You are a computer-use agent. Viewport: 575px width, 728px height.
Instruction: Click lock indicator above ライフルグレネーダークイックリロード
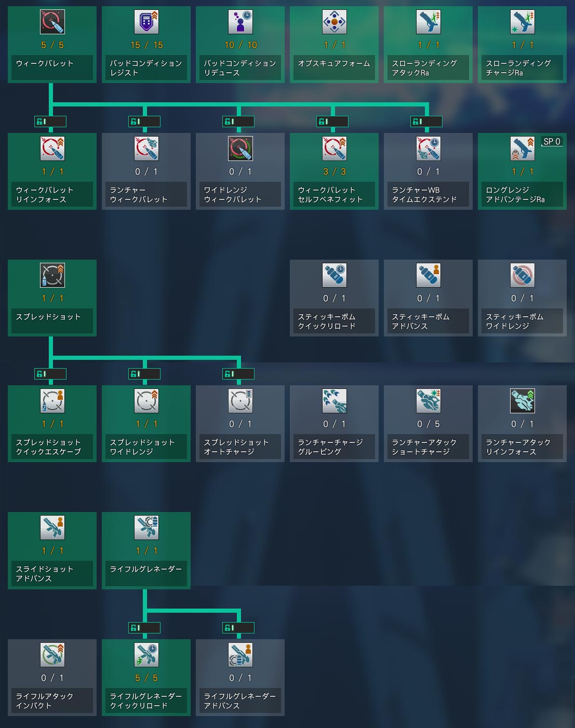[x=144, y=628]
